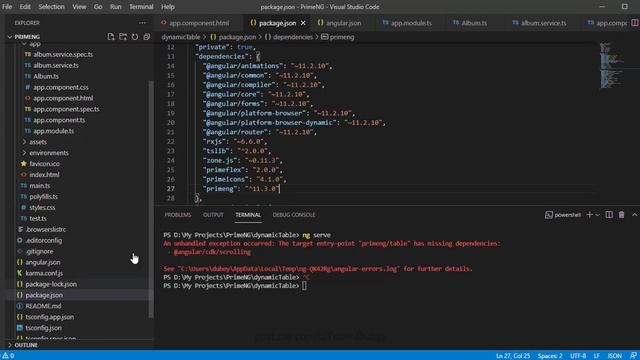Open the Terminal menu
640x360 pixels.
pyautogui.click(x=141, y=7)
